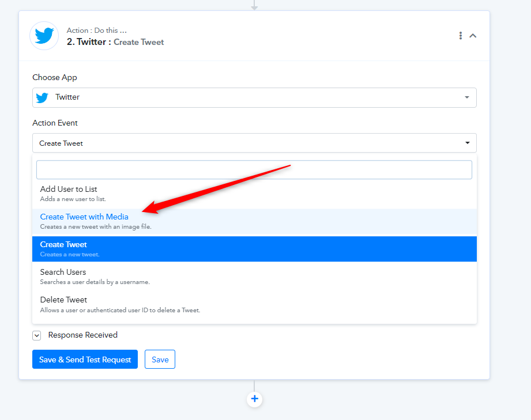Click 'Searches a user details by a username.' description
The height and width of the screenshot is (420, 531).
95,282
